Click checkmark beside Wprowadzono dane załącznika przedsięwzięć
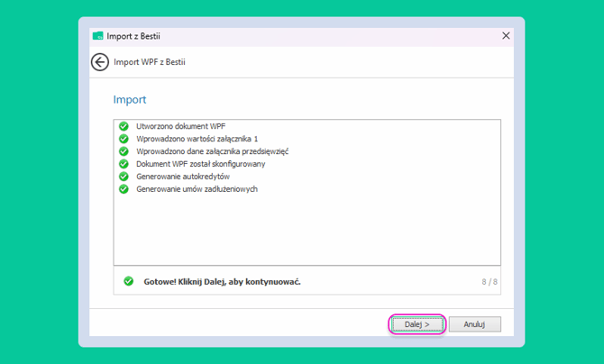This screenshot has height=364, width=604. (124, 151)
